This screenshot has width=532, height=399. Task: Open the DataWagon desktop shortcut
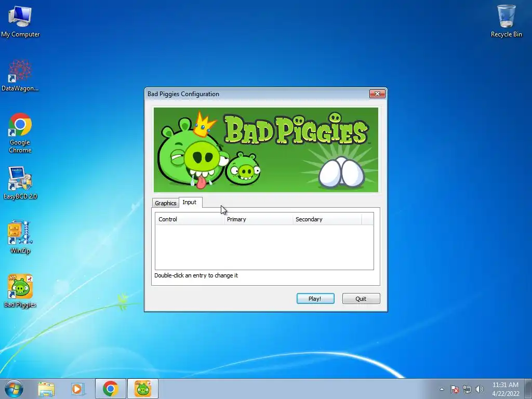pos(20,75)
